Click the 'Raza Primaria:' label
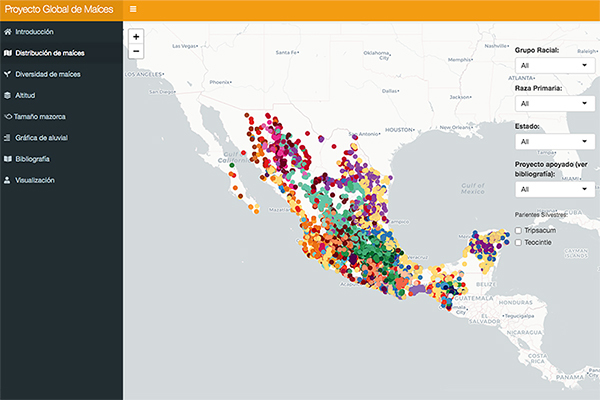This screenshot has height=400, width=600. [x=538, y=88]
